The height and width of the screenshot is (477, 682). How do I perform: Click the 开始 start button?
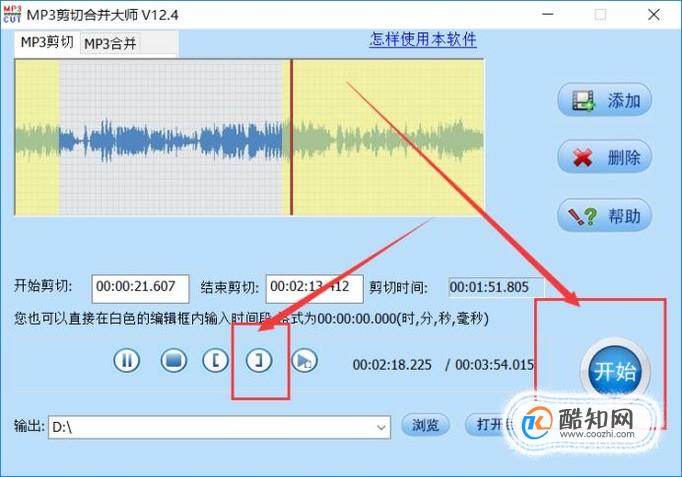[x=615, y=371]
